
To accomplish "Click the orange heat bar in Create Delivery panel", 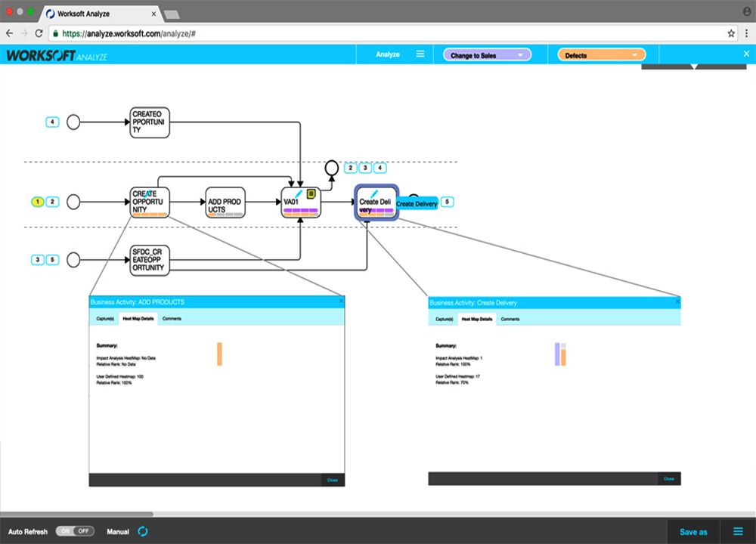I will pos(563,357).
